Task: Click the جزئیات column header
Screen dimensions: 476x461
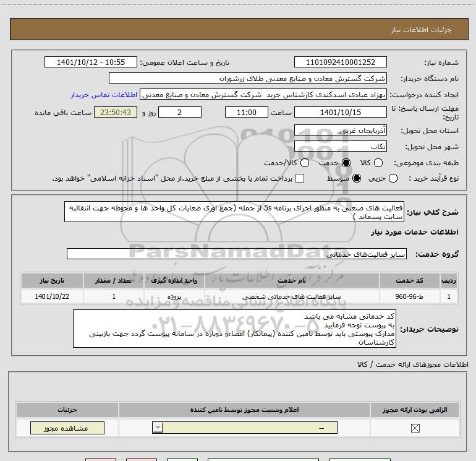Action: (67, 410)
